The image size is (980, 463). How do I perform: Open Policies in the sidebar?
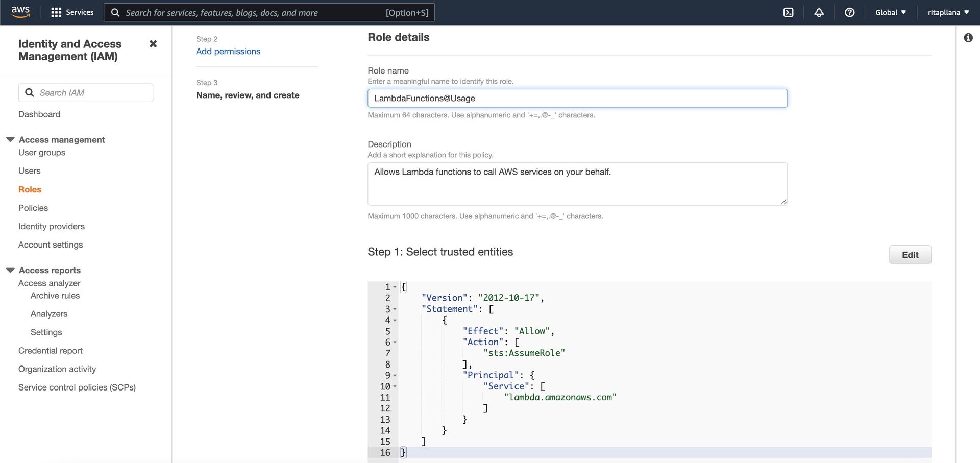point(33,208)
